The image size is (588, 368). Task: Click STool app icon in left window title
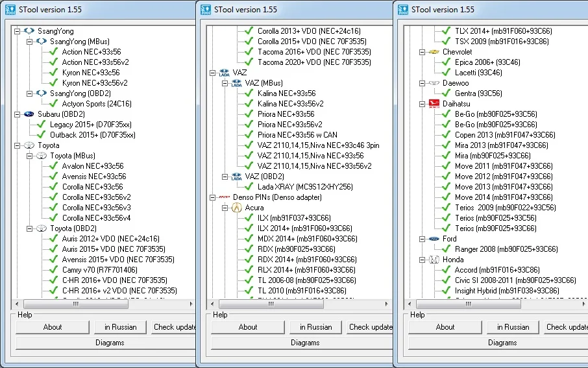pos(10,10)
